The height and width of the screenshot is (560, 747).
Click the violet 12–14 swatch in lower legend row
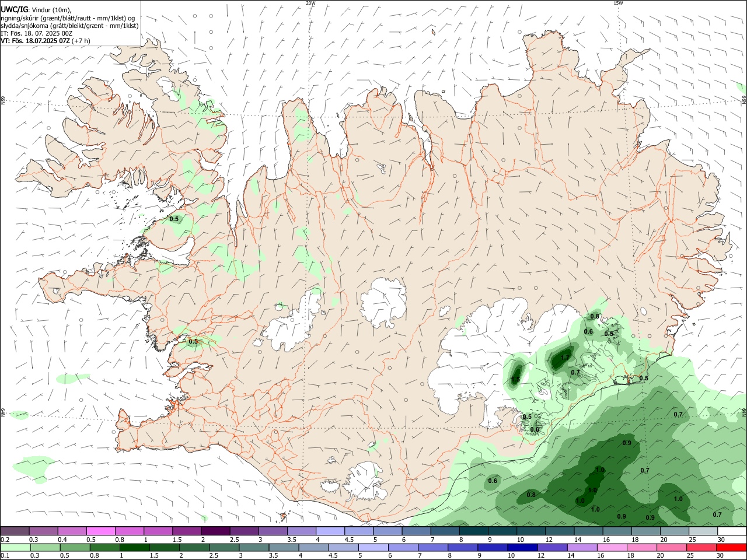pyautogui.click(x=551, y=548)
